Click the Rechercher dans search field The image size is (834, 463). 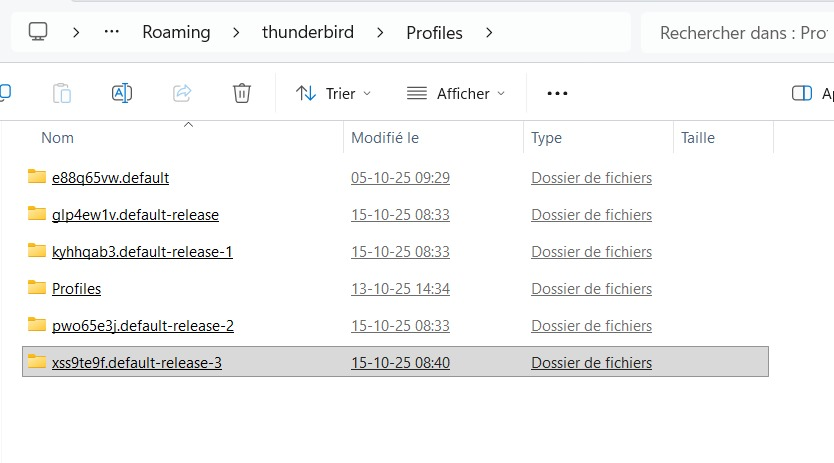click(740, 32)
